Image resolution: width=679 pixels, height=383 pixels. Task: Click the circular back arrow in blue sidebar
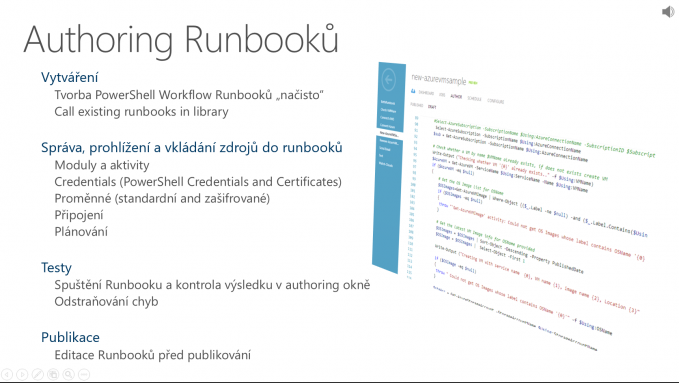point(388,80)
